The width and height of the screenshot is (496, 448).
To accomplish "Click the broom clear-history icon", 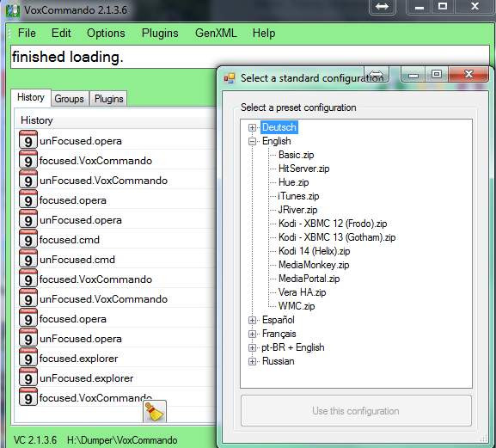I will tap(155, 411).
